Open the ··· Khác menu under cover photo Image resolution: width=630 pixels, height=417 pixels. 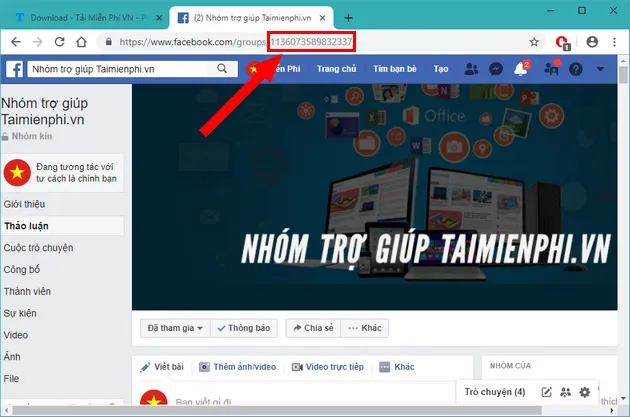pyautogui.click(x=364, y=328)
